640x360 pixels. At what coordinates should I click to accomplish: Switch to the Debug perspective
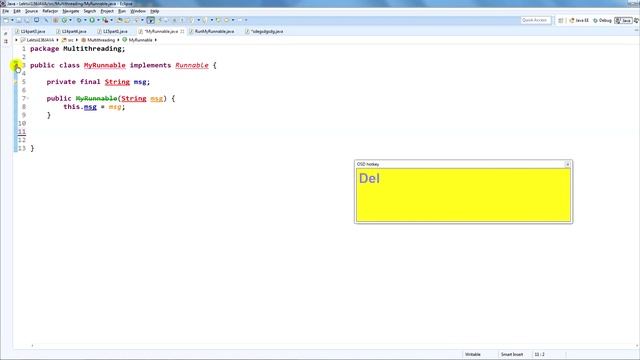coord(602,20)
